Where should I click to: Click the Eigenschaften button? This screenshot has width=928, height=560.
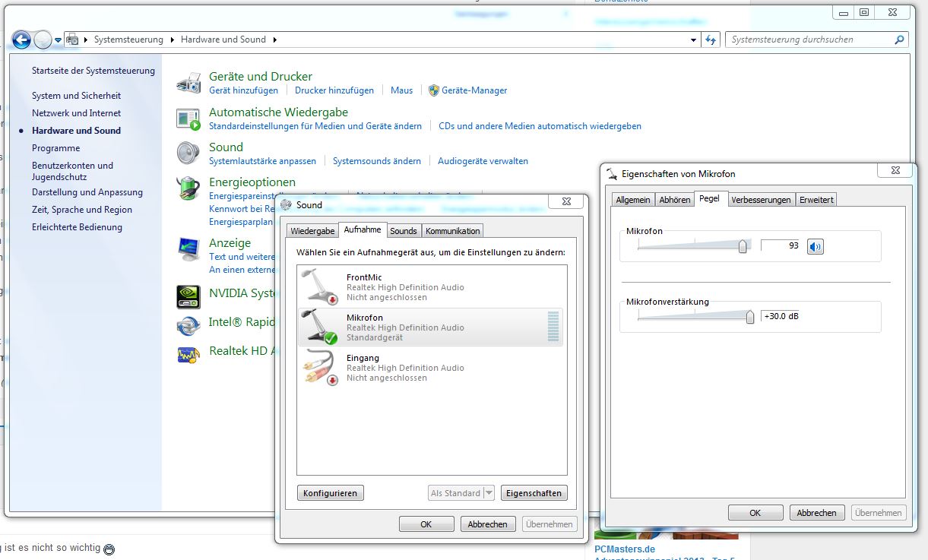pos(534,493)
